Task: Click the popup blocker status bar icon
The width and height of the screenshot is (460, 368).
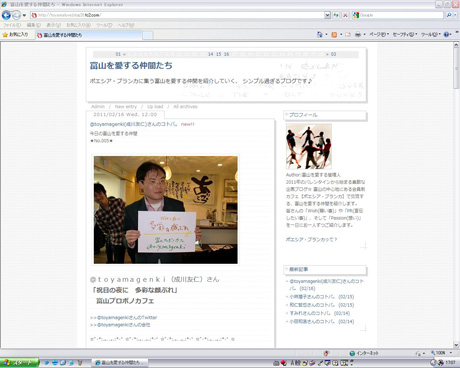Action: click(326, 353)
